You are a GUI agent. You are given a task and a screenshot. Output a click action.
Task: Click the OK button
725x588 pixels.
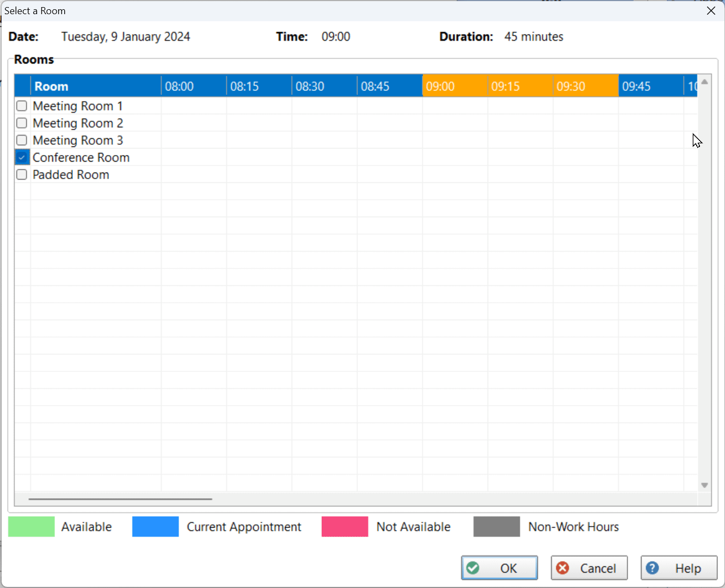(x=499, y=568)
